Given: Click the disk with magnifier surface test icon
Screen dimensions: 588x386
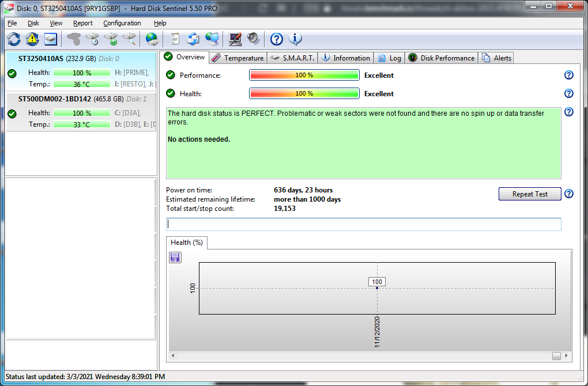Looking at the screenshot, I should (x=129, y=39).
